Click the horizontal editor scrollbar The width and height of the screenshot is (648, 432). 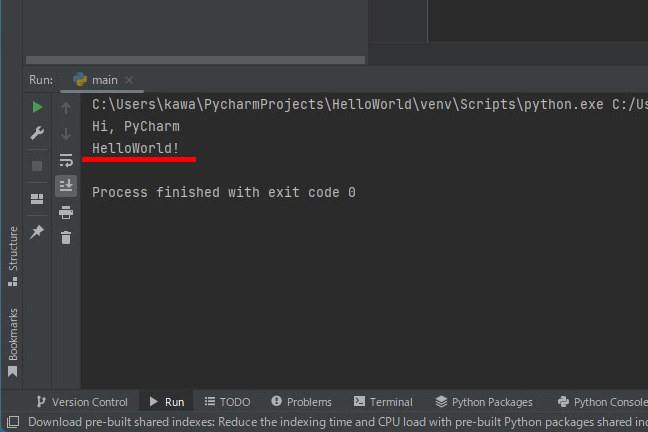point(195,60)
